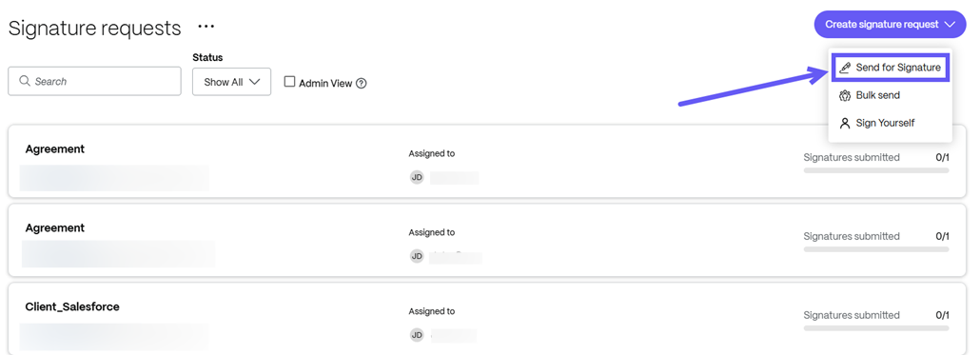Enable the Admin View checkbox
This screenshot has width=980, height=355.
pyautogui.click(x=289, y=82)
